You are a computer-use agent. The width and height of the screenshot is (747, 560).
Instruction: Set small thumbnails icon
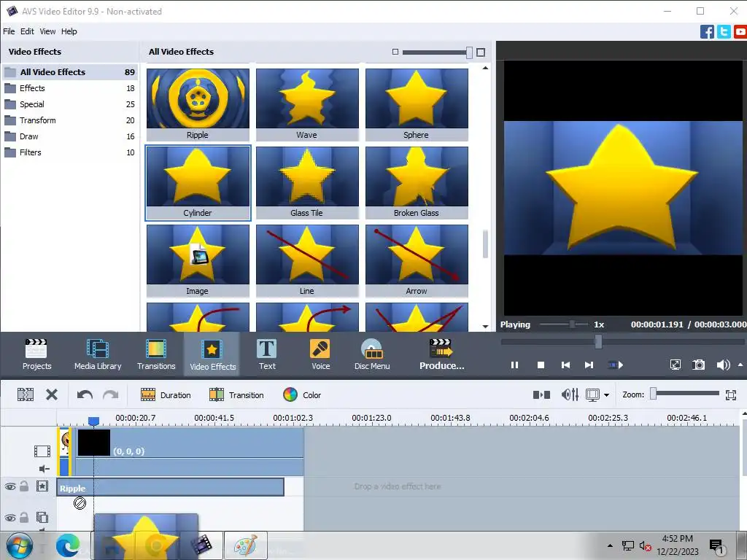395,52
